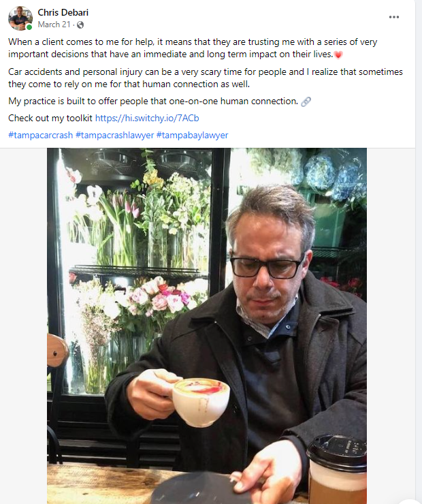Click the latte cup in the photo
Viewport: 422px width, 504px height.
pyautogui.click(x=200, y=402)
